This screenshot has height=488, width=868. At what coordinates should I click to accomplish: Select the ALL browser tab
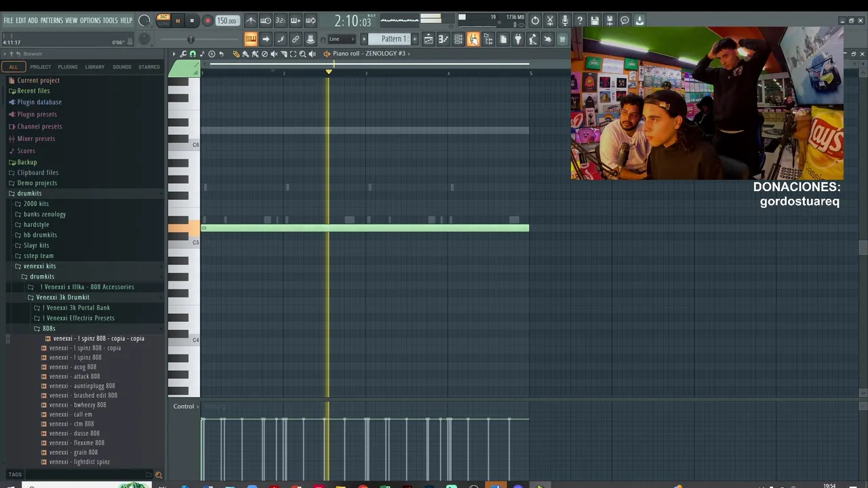tap(13, 66)
